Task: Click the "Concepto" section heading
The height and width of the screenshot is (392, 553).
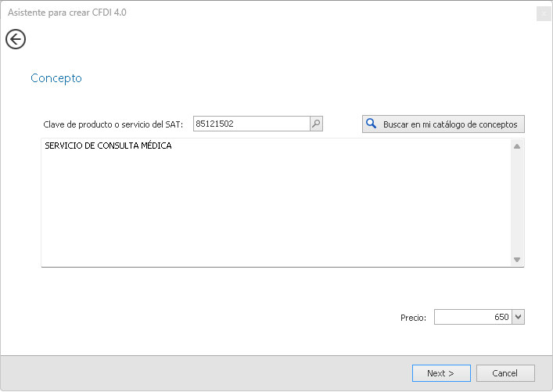Action: (x=56, y=78)
